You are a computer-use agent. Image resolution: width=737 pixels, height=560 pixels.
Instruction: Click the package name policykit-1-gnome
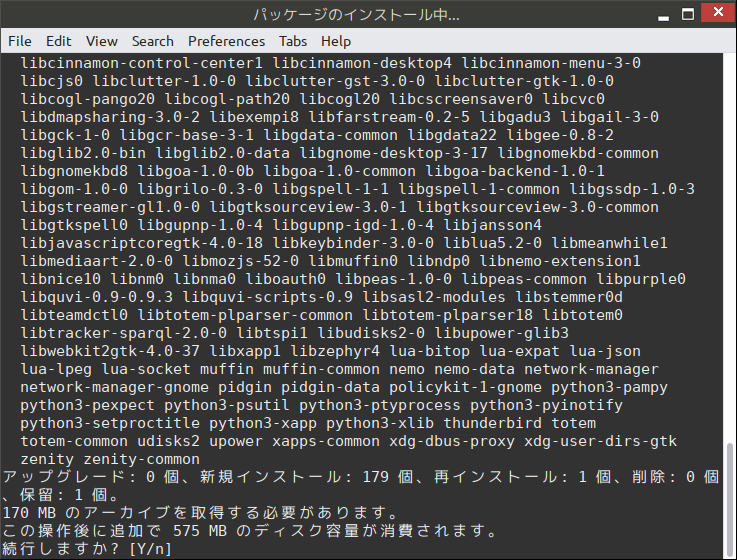tap(465, 387)
